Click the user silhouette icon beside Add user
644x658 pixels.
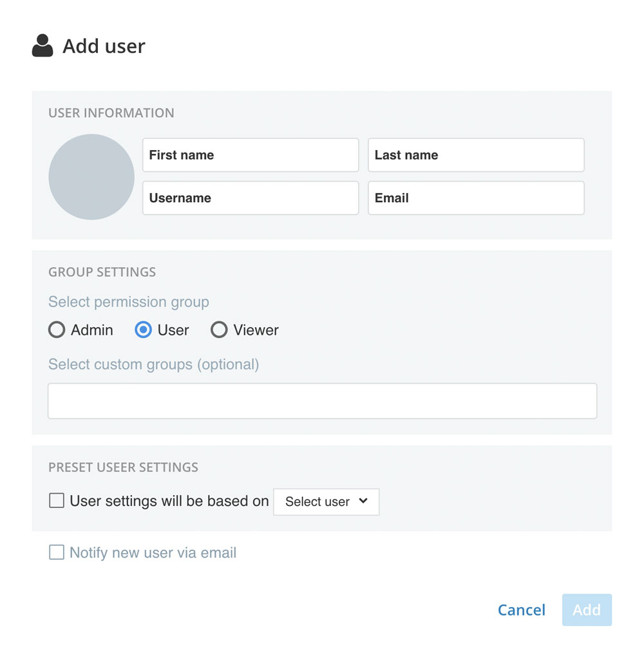(x=43, y=45)
